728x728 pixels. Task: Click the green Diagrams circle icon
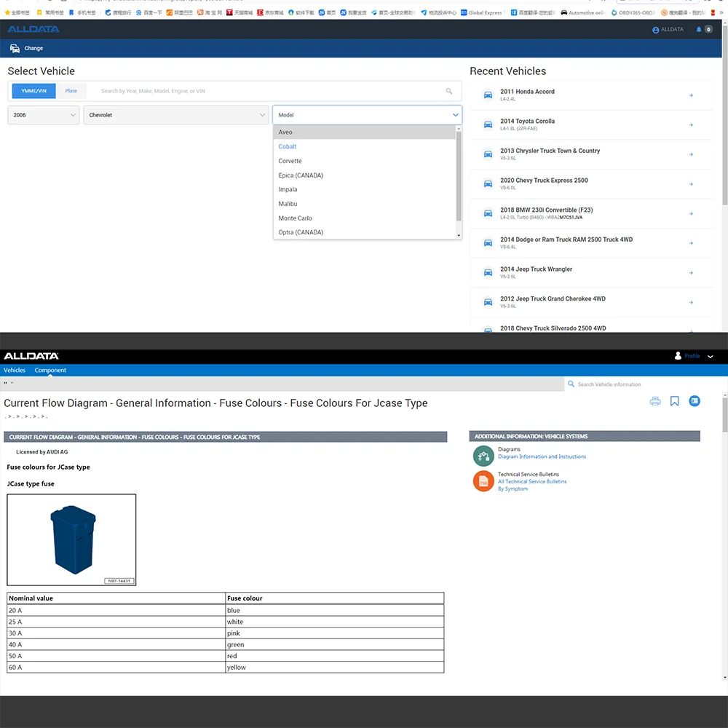[483, 456]
